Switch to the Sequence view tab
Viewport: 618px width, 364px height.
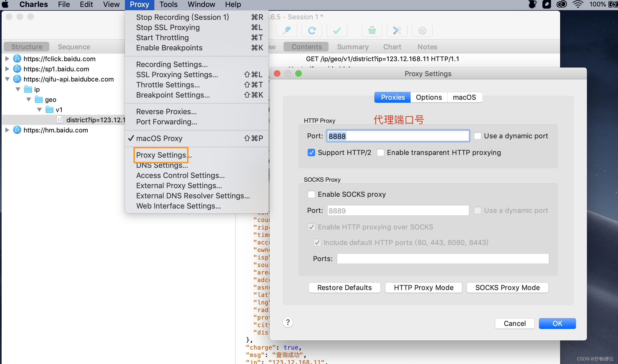pos(74,47)
